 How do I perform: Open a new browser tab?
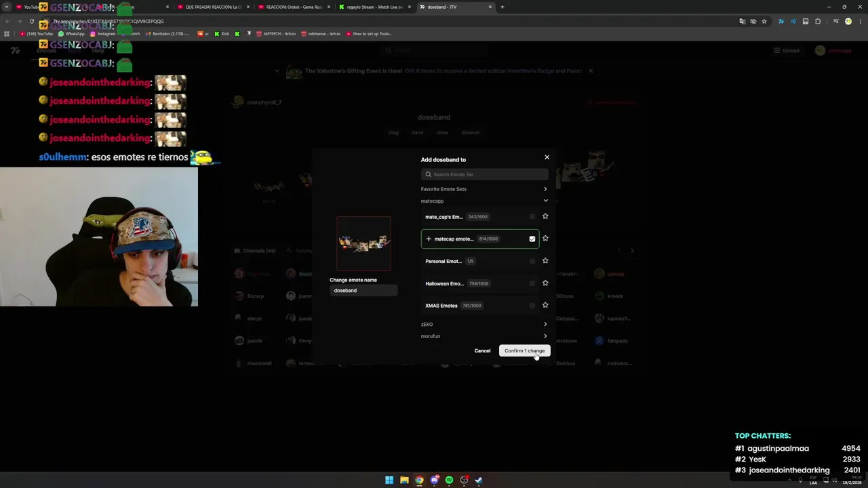tap(502, 7)
